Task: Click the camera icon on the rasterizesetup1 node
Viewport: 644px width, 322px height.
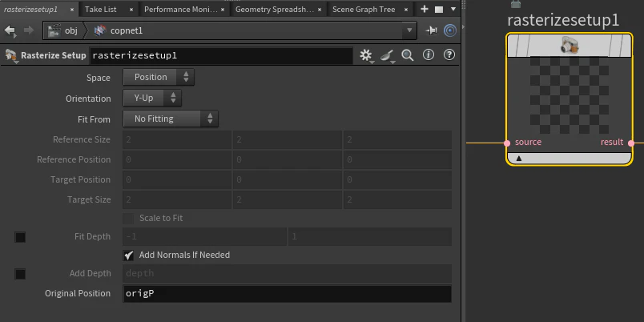Action: point(570,45)
